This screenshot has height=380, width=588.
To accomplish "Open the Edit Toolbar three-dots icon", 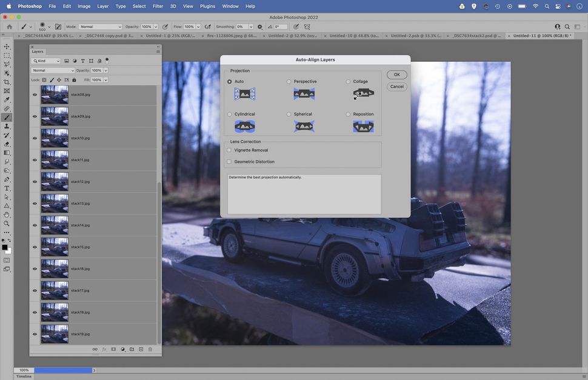I will [x=7, y=232].
